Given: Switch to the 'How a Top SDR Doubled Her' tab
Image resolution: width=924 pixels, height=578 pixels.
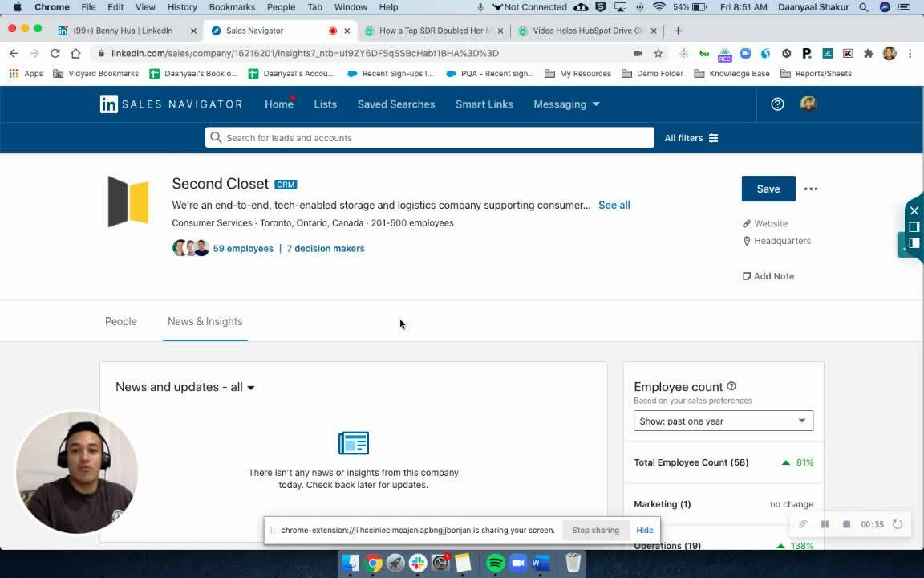Looking at the screenshot, I should click(x=434, y=31).
